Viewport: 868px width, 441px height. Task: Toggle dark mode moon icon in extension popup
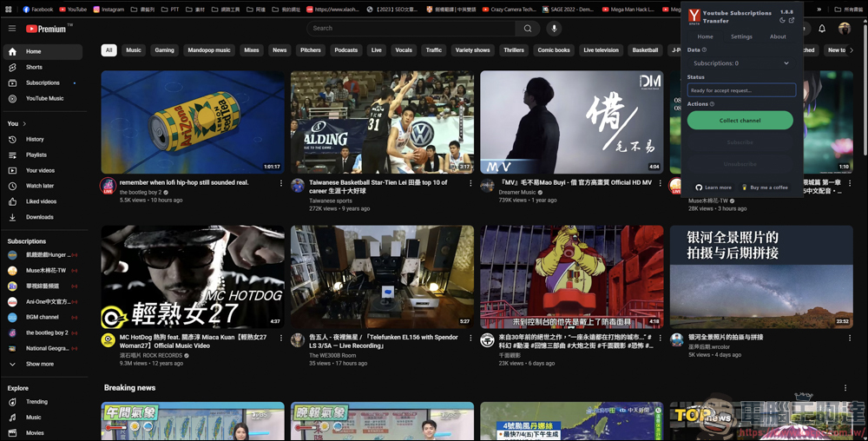(x=782, y=20)
